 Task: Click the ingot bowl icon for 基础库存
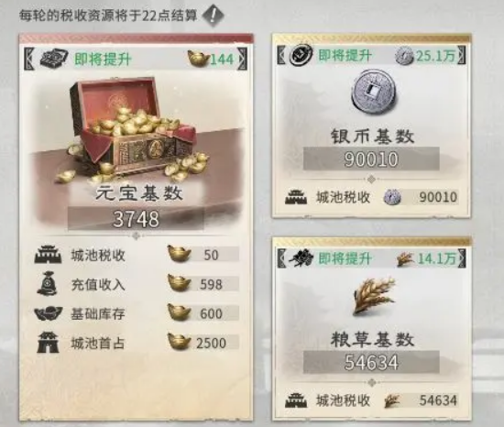[x=49, y=313]
